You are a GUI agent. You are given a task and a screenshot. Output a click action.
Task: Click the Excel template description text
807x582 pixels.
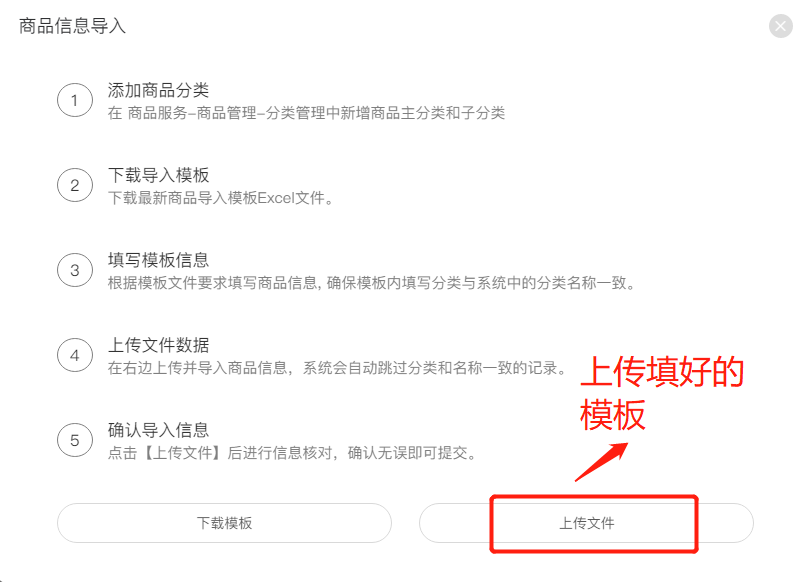pos(220,198)
